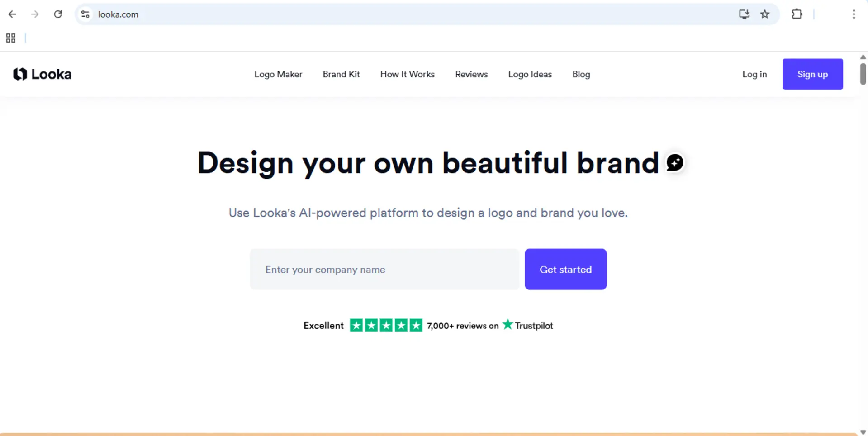Open the site information icon
Image resolution: width=868 pixels, height=436 pixels.
tap(85, 14)
